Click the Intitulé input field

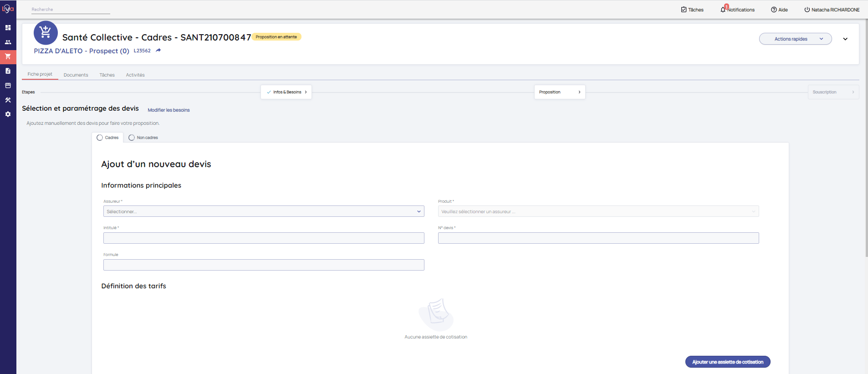pos(263,238)
